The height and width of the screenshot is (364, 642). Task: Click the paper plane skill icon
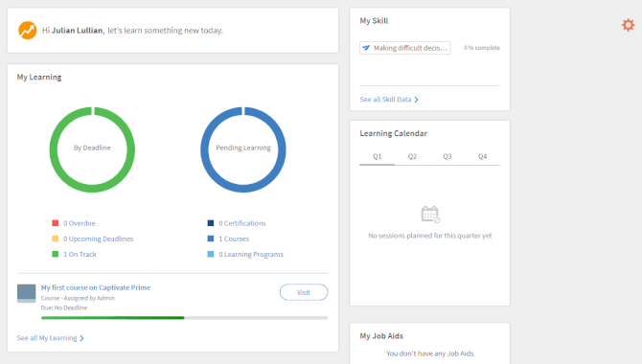[x=366, y=48]
